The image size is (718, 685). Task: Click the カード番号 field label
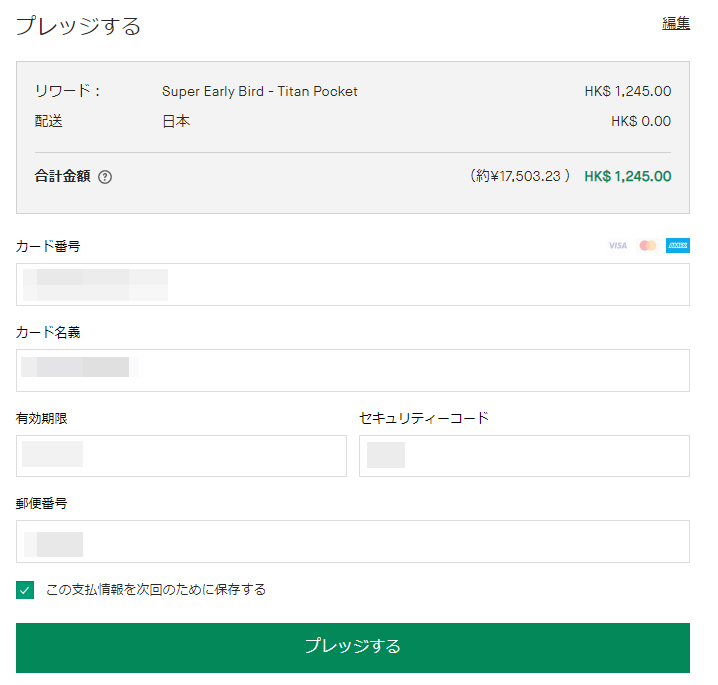48,246
